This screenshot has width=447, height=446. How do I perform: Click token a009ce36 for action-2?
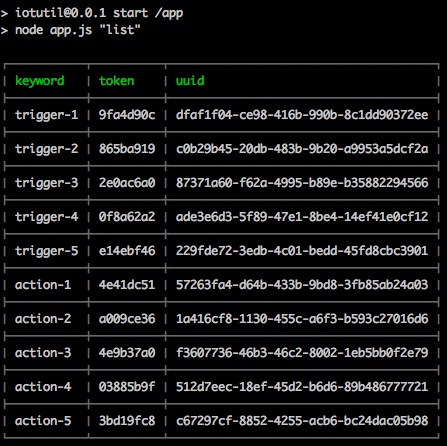tap(127, 319)
